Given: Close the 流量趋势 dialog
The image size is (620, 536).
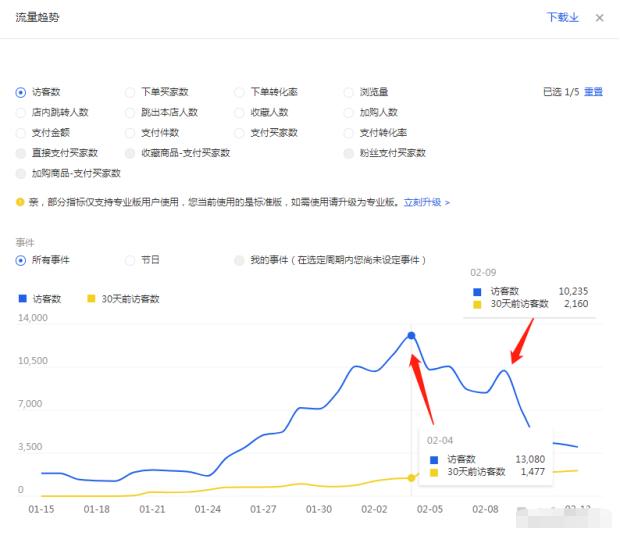Looking at the screenshot, I should pos(599,18).
